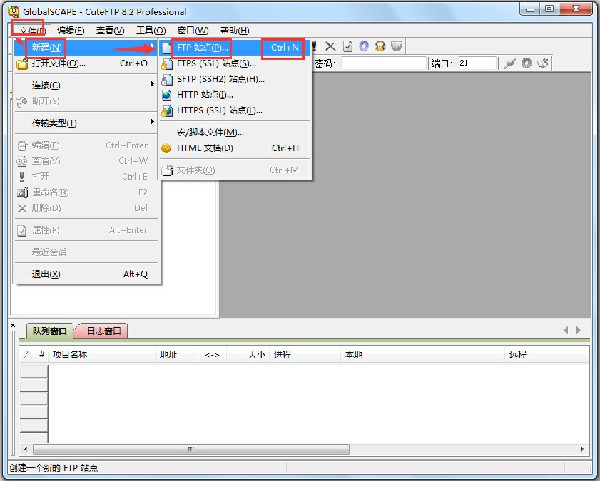Click the delete X icon in the toolbar
600x481 pixels.
(x=331, y=46)
